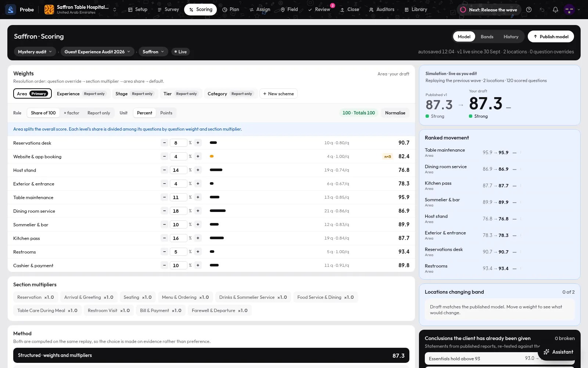Click the undo arrow icon

542,10
